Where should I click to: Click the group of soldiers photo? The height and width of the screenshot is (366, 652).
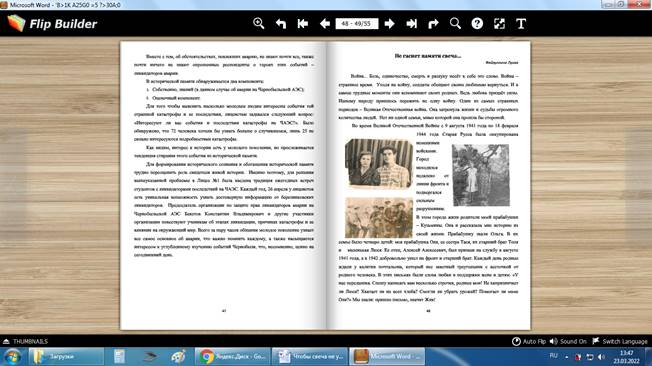(x=379, y=218)
